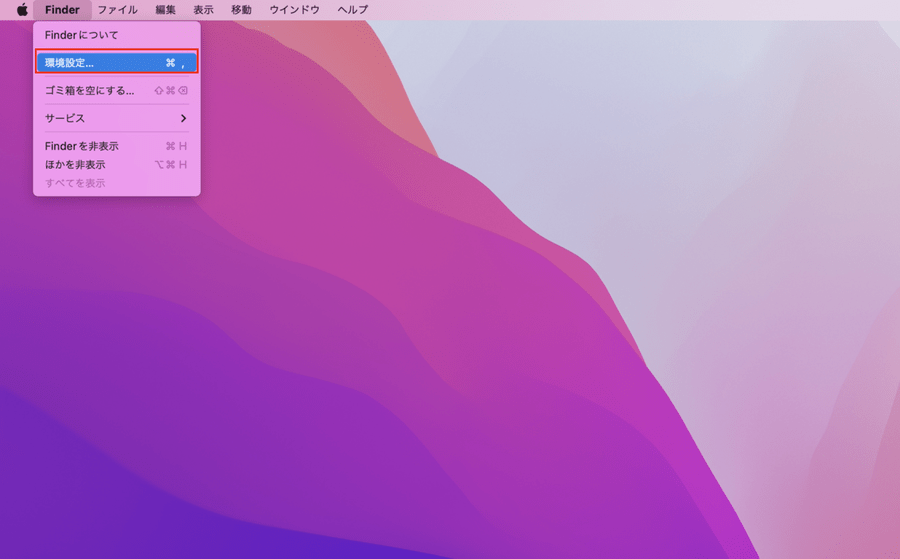Open the ヘルプ menu
Screen dimensions: 900x559
click(x=352, y=10)
